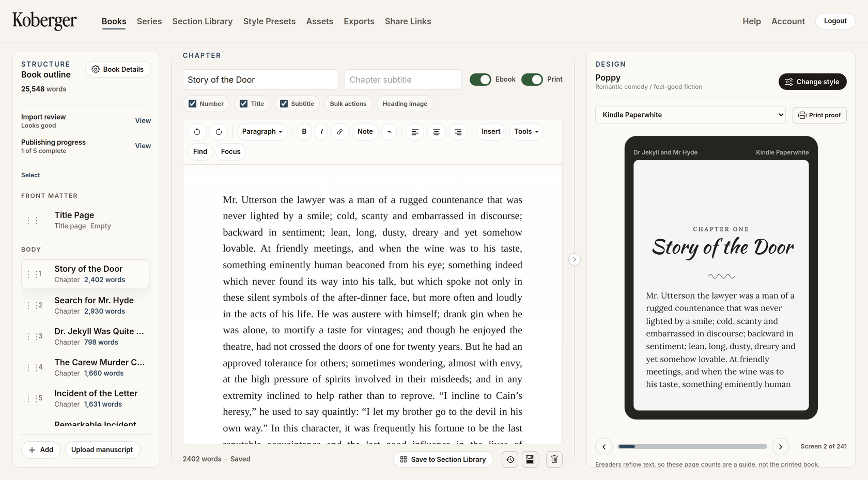Click the Help link
Viewport: 868px width, 480px height.
pyautogui.click(x=752, y=21)
